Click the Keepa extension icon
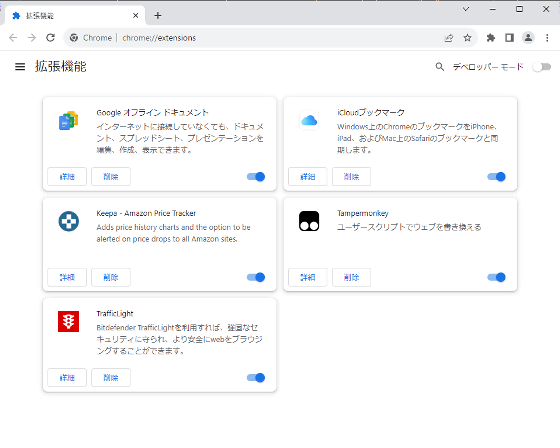 [x=69, y=221]
